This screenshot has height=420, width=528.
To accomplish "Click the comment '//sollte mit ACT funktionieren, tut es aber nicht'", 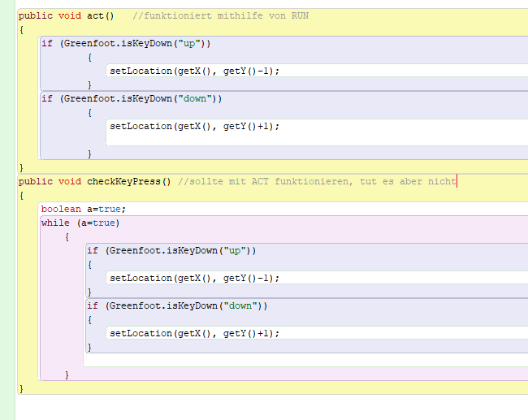I will (x=317, y=181).
